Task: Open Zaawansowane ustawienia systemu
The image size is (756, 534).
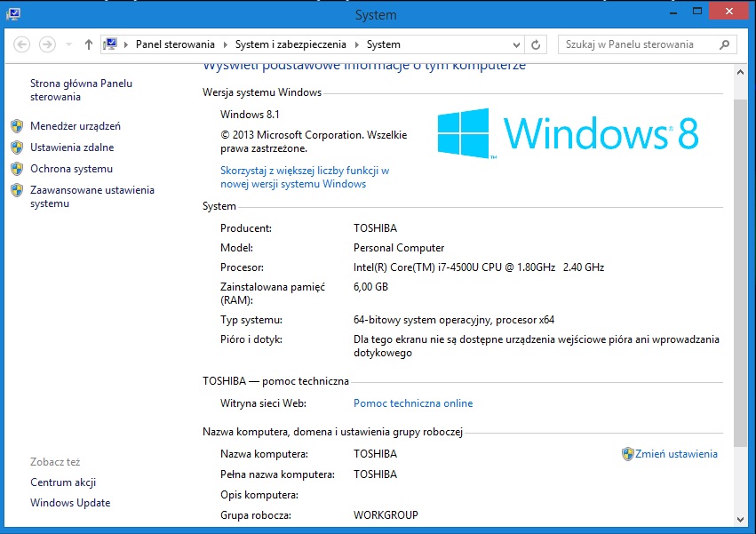Action: [92, 197]
